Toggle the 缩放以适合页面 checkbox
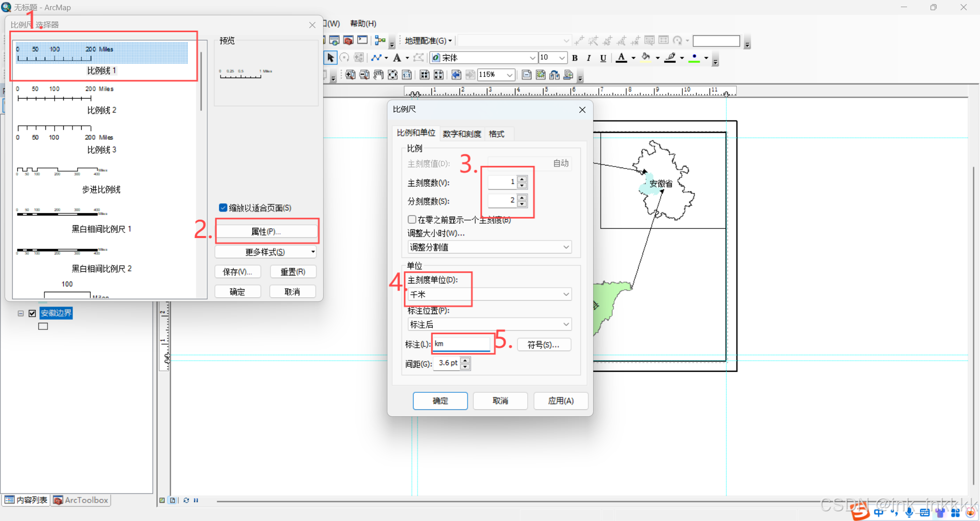The image size is (980, 521). click(x=223, y=207)
